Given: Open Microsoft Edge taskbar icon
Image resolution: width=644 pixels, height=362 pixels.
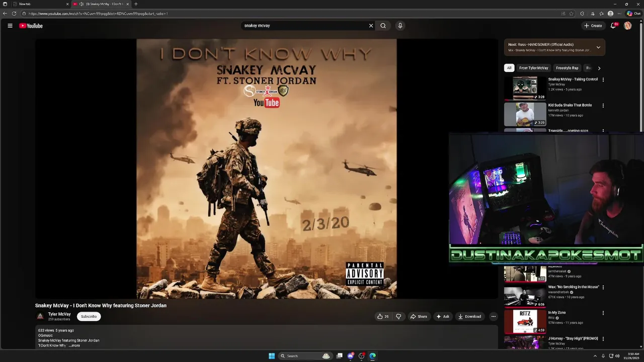Looking at the screenshot, I should [x=372, y=356].
